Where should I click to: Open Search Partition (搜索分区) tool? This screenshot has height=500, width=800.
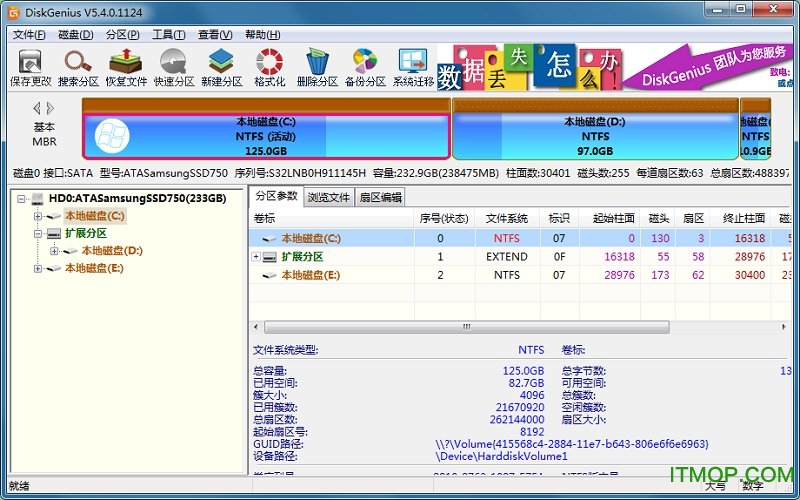78,67
